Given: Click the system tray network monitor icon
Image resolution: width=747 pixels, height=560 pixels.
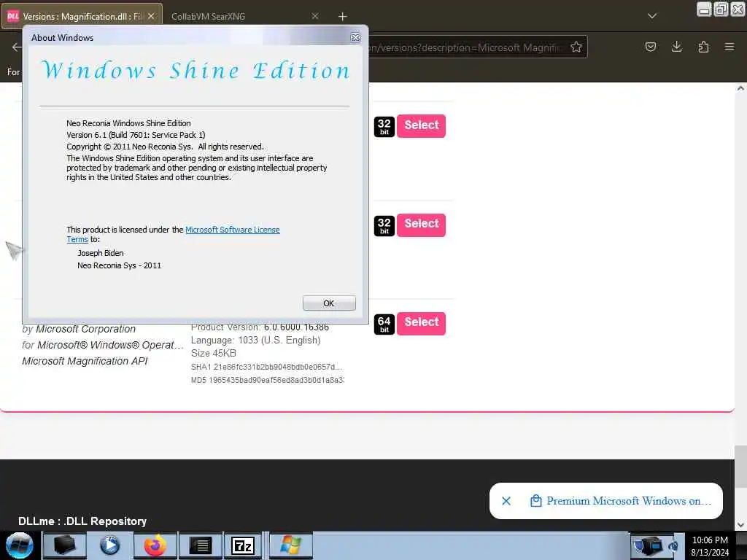Looking at the screenshot, I should pos(649,545).
